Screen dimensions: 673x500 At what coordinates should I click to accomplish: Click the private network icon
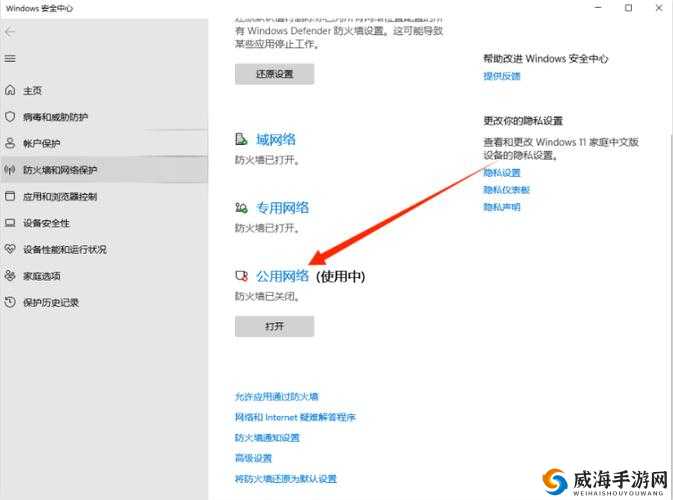241,208
